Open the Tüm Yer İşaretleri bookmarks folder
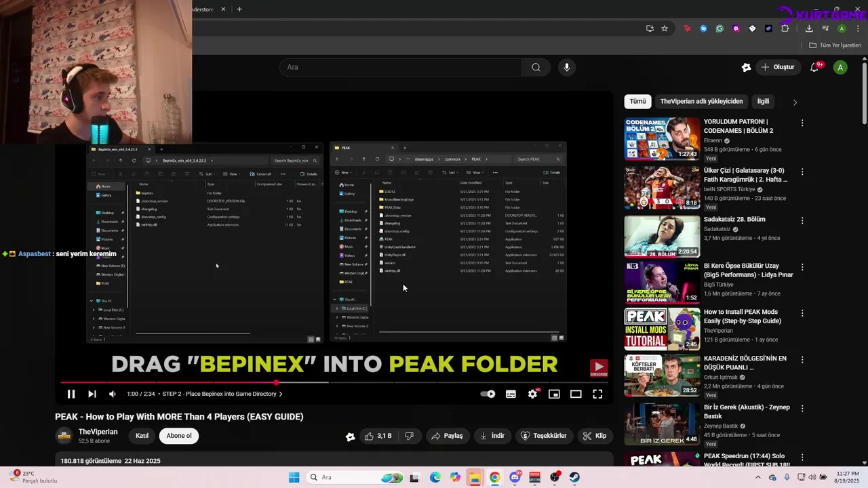 point(835,45)
